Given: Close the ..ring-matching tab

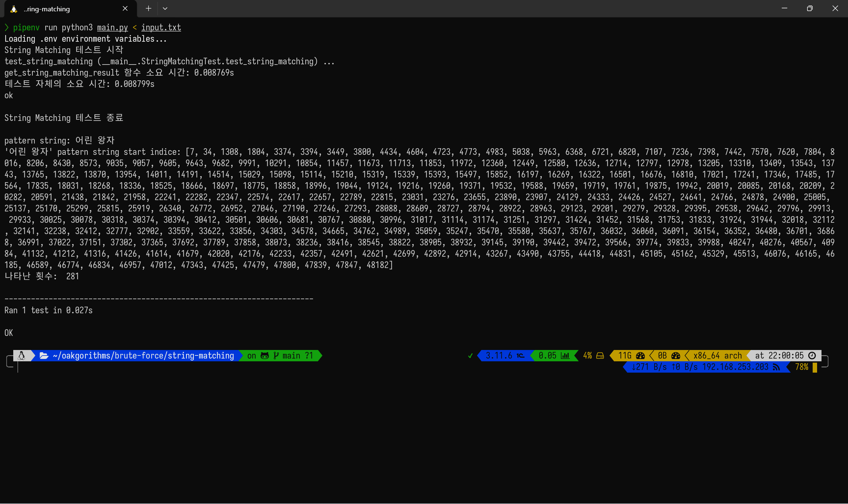Looking at the screenshot, I should pyautogui.click(x=125, y=9).
